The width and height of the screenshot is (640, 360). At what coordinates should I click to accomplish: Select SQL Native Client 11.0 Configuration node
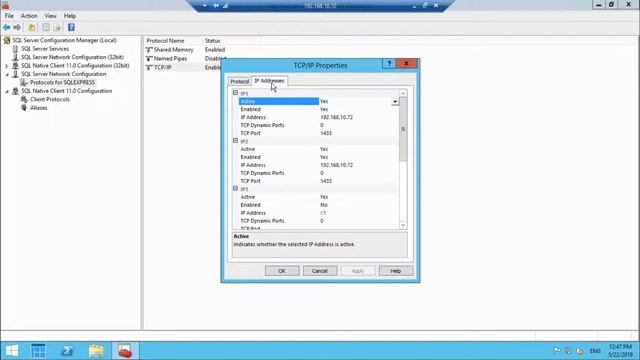67,91
